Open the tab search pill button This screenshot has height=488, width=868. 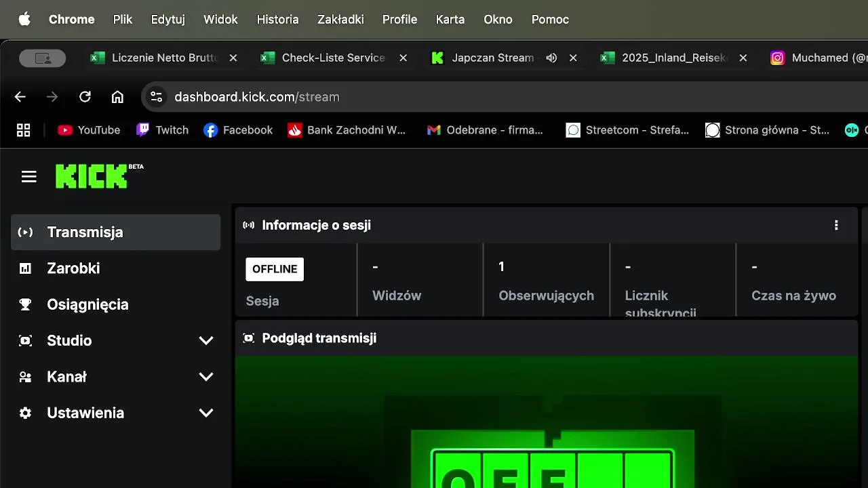pyautogui.click(x=43, y=58)
